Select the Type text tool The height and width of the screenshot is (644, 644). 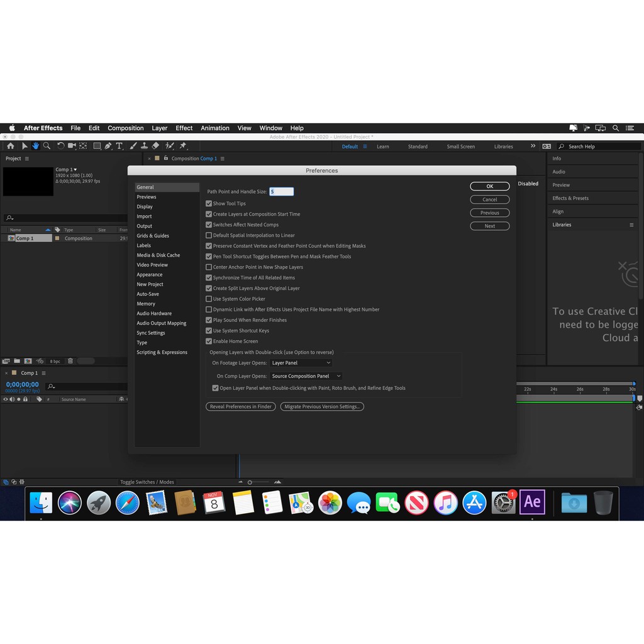point(119,146)
